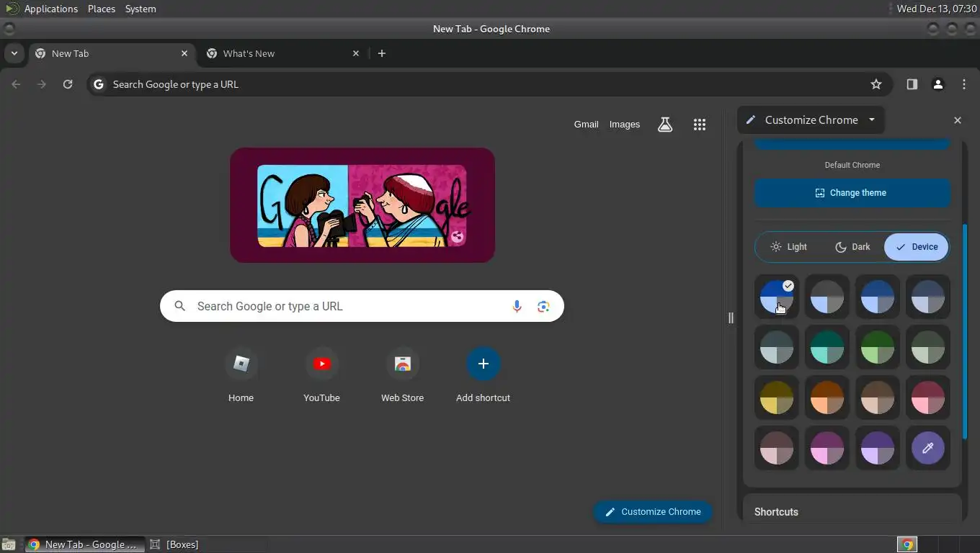Open the System menu

pos(141,9)
